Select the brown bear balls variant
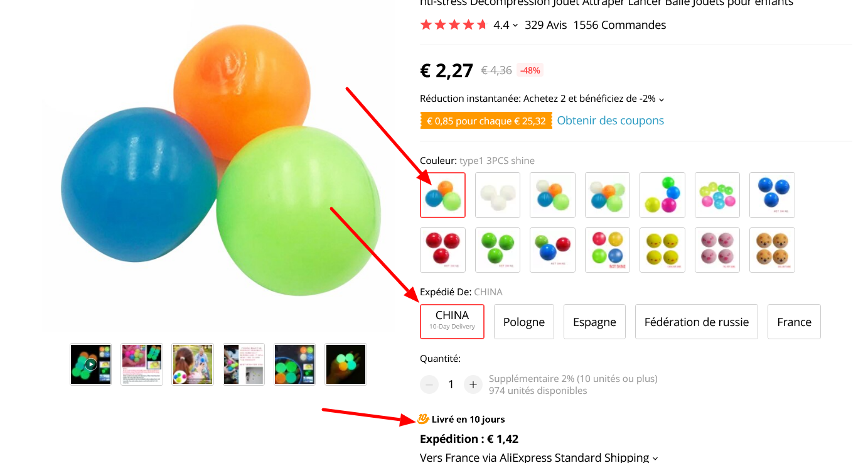The width and height of the screenshot is (868, 463). tap(772, 250)
